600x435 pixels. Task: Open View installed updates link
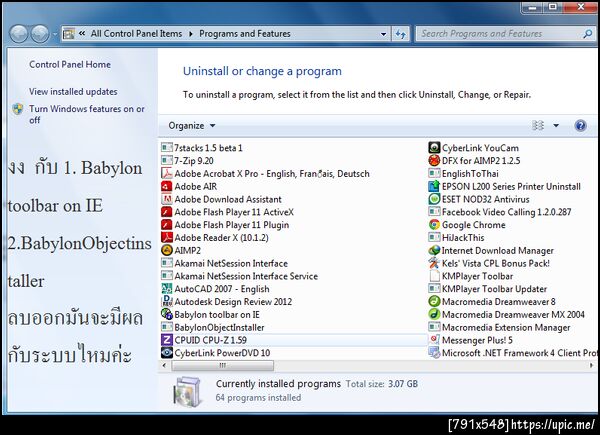(x=73, y=91)
